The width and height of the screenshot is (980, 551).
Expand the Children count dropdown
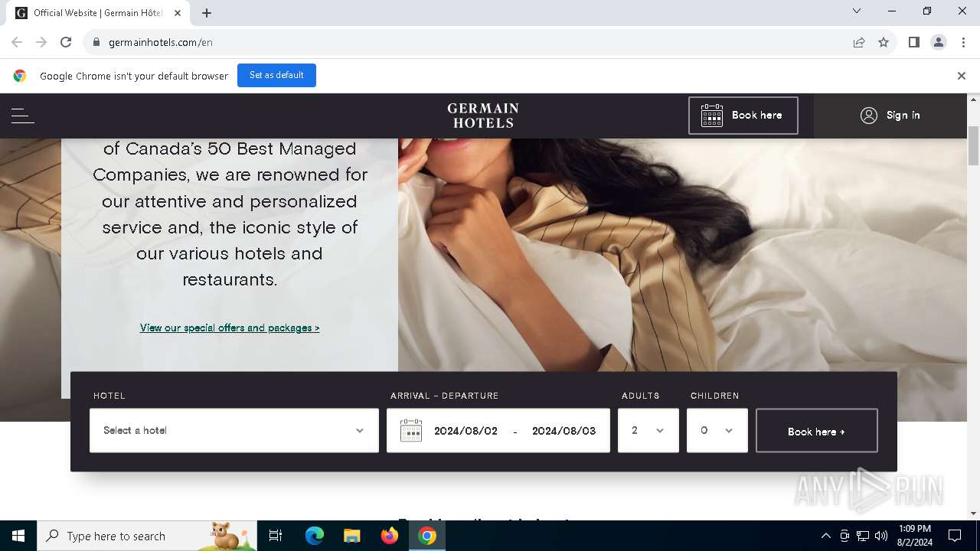pyautogui.click(x=717, y=430)
